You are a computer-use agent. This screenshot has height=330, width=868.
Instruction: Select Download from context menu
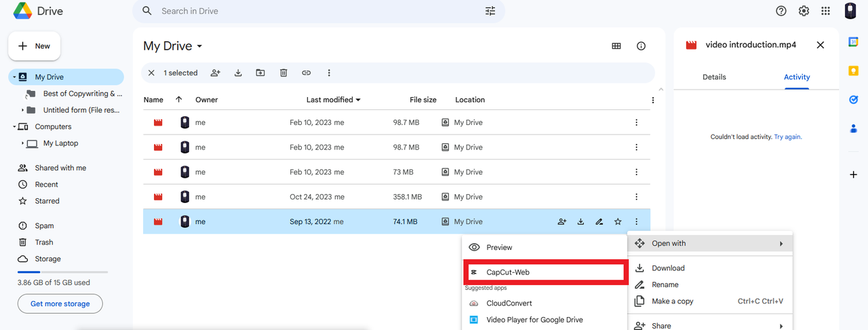pyautogui.click(x=711, y=268)
